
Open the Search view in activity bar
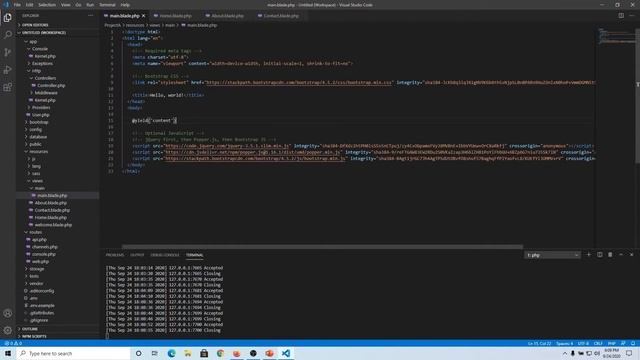8,35
